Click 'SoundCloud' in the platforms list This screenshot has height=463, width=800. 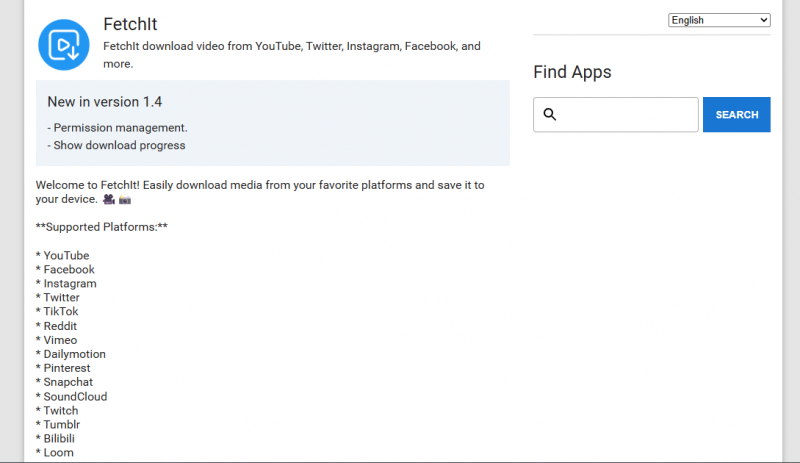click(75, 396)
